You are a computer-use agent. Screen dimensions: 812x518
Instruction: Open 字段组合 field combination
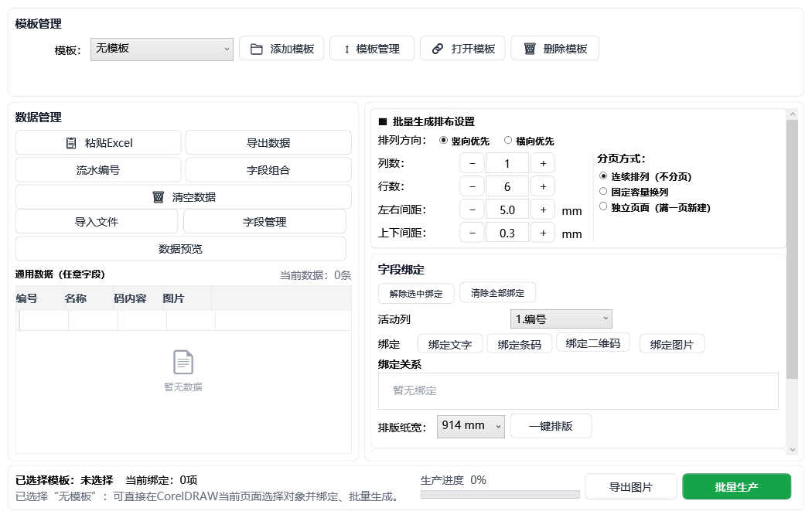268,170
